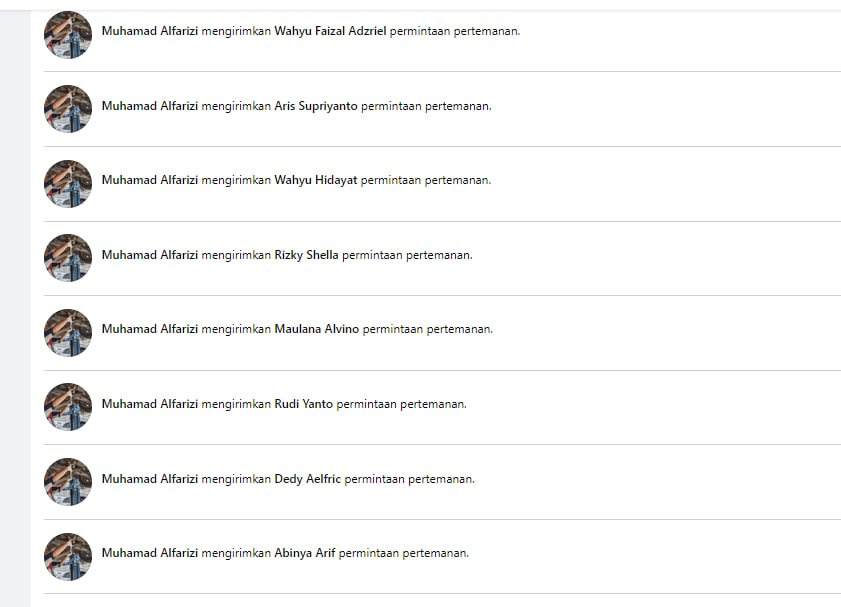841x607 pixels.
Task: Open profile picture beside Rudi Yanto entry
Action: [68, 407]
